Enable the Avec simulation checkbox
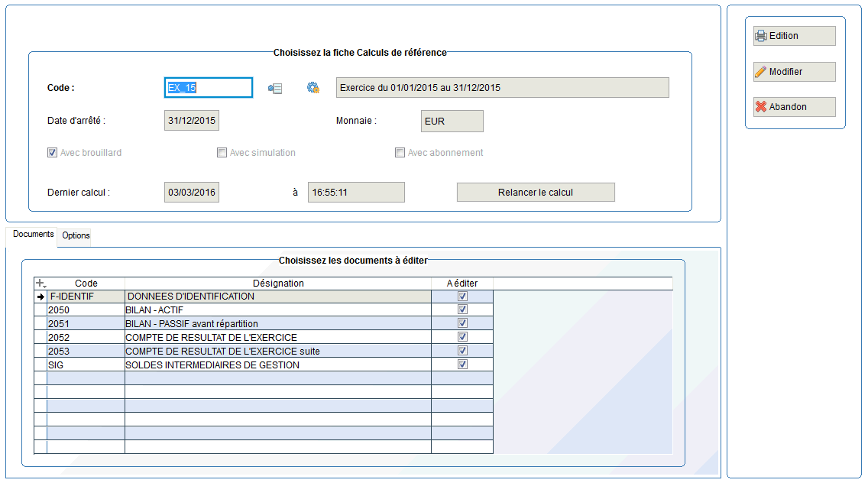Screen dimensions: 868x483 coord(222,153)
